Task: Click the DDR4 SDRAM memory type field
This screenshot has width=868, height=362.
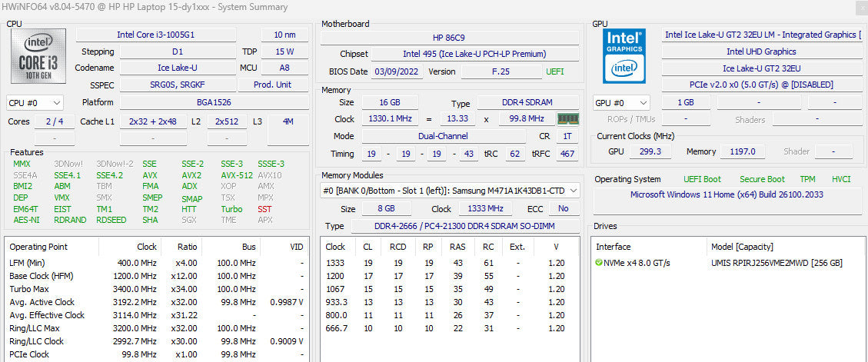Action: [x=528, y=102]
